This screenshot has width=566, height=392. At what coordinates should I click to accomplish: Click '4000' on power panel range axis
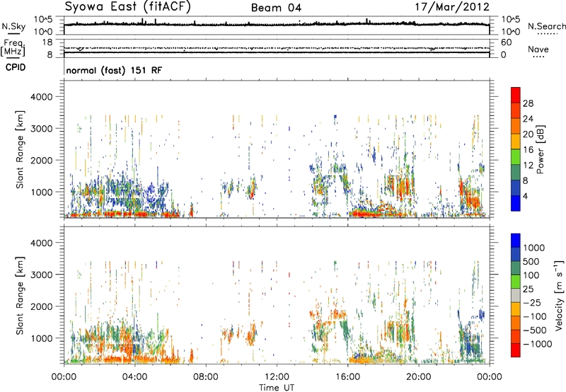41,97
